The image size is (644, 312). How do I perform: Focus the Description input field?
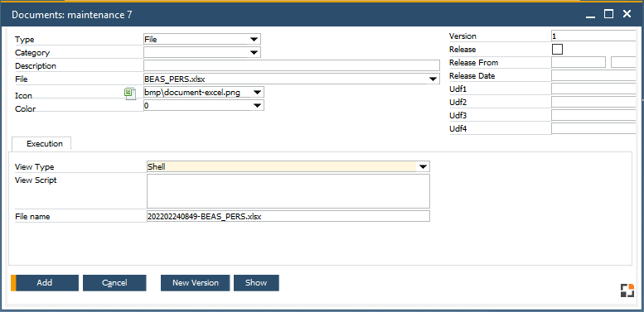tap(292, 65)
